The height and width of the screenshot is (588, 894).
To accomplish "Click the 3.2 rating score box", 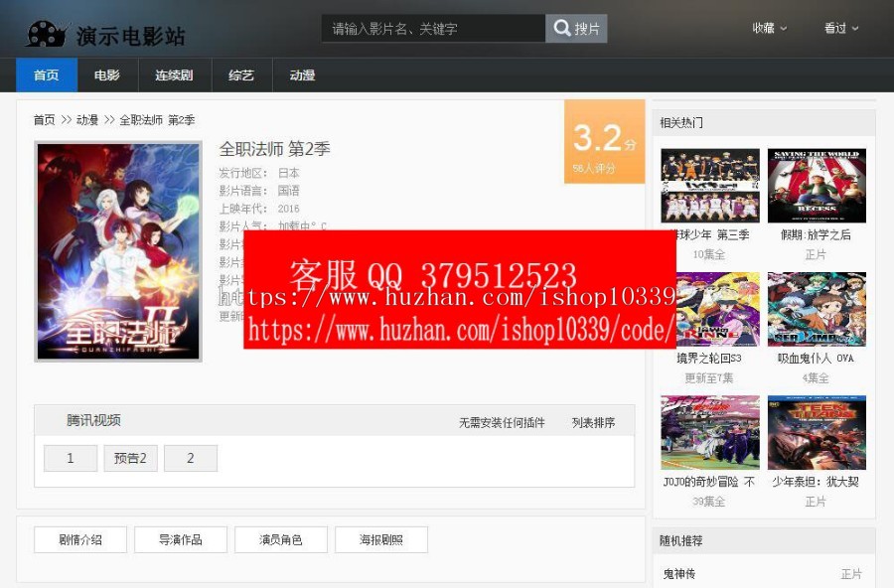I will 604,141.
